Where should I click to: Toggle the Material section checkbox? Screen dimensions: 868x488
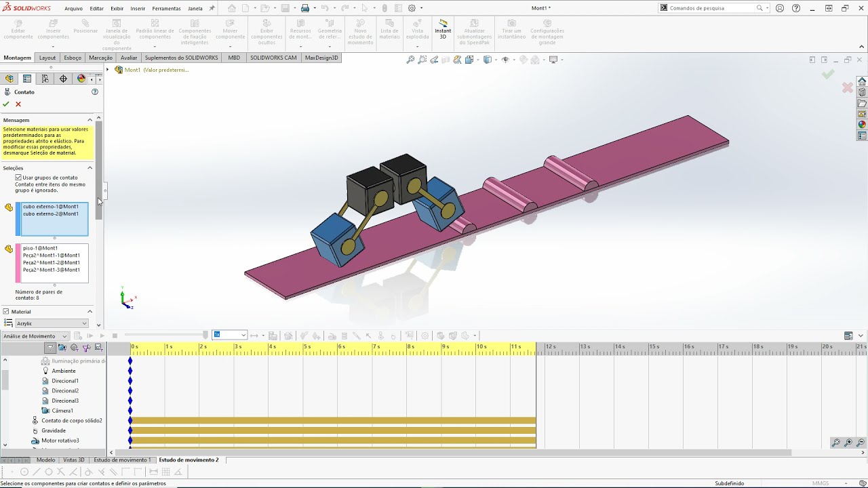6,312
